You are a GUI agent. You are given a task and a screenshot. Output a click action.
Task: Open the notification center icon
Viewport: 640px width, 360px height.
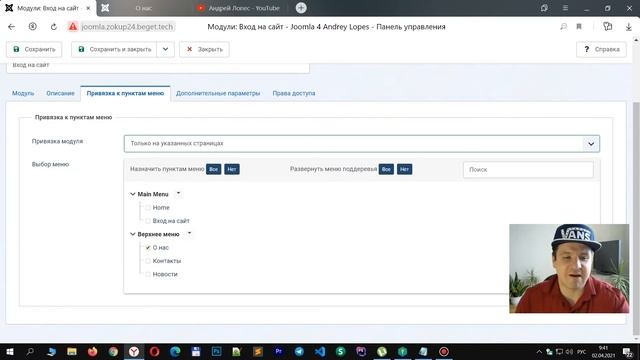(628, 351)
